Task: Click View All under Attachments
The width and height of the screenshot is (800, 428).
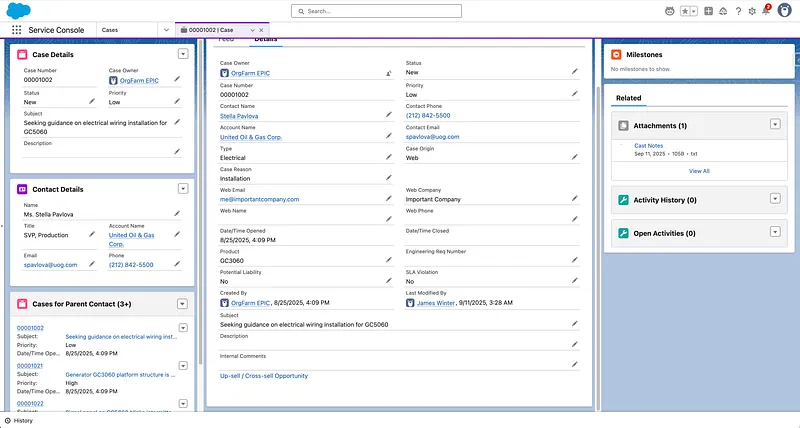Action: pyautogui.click(x=699, y=171)
